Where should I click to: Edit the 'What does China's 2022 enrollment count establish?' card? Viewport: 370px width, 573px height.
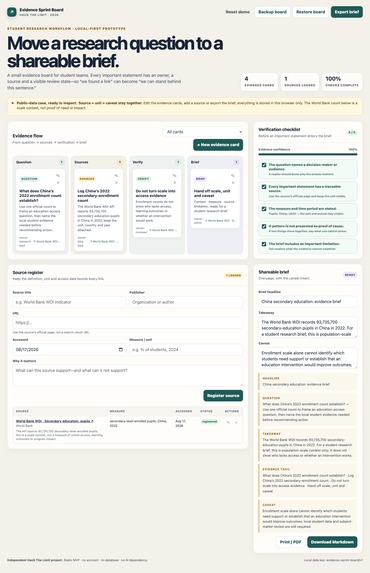click(58, 176)
